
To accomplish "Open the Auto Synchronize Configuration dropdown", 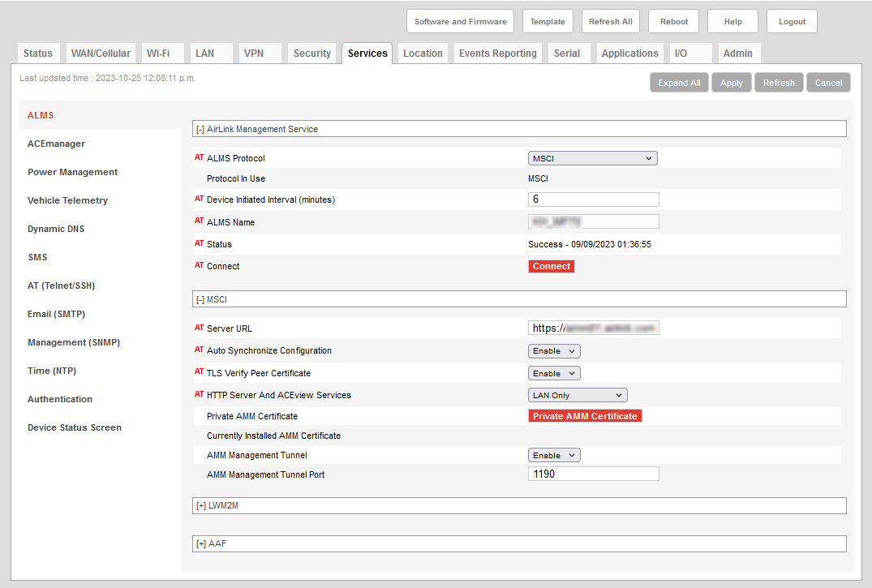I will click(x=554, y=351).
